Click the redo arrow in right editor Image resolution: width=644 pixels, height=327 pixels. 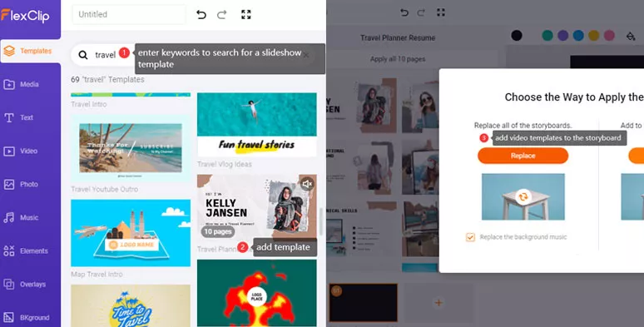click(x=421, y=12)
